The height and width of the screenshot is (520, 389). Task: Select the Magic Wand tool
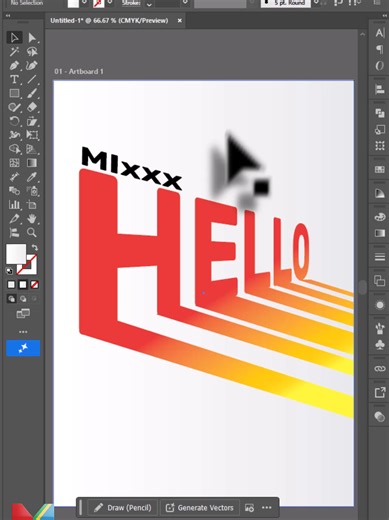click(x=14, y=52)
